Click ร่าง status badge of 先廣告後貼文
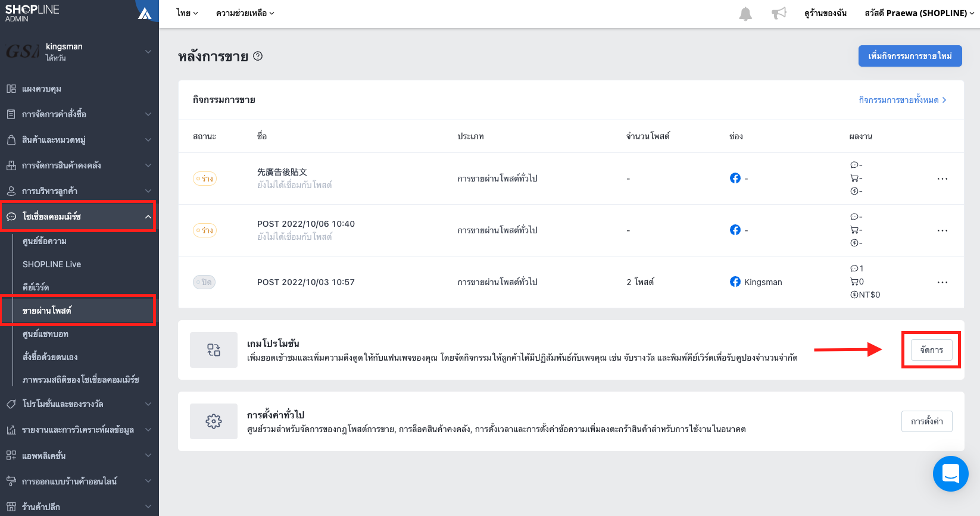980x516 pixels. coord(205,179)
